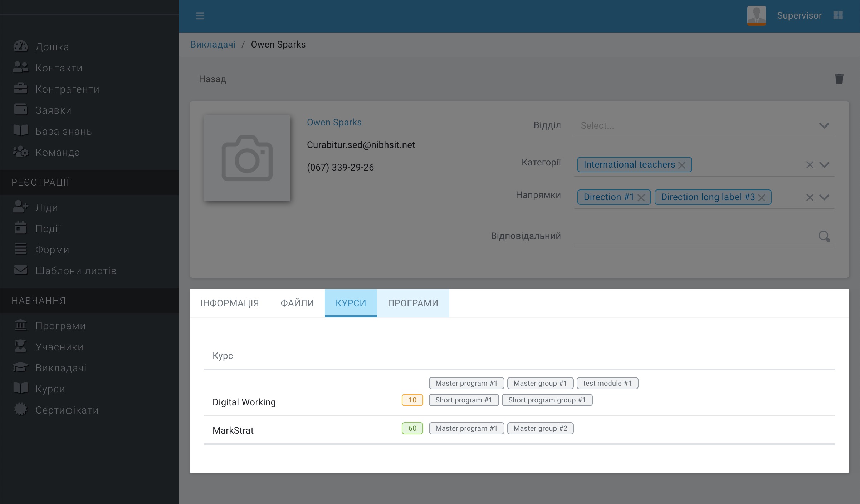Screen dimensions: 860x504
Task: Delete teacher with the trash icon
Action: [x=839, y=79]
